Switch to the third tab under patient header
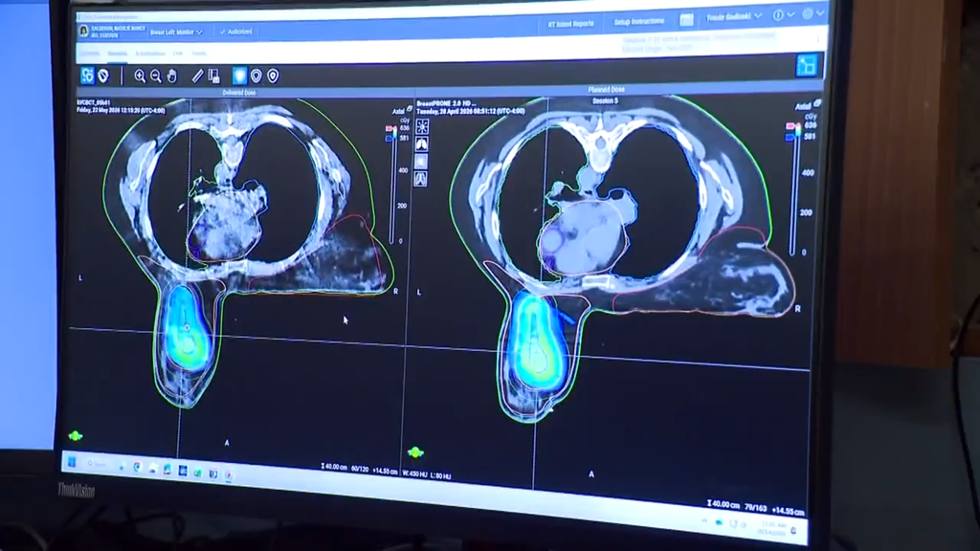 150,55
